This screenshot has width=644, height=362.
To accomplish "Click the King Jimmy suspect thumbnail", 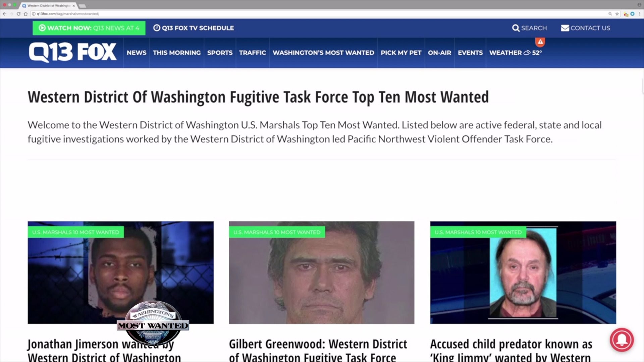I will tap(523, 273).
